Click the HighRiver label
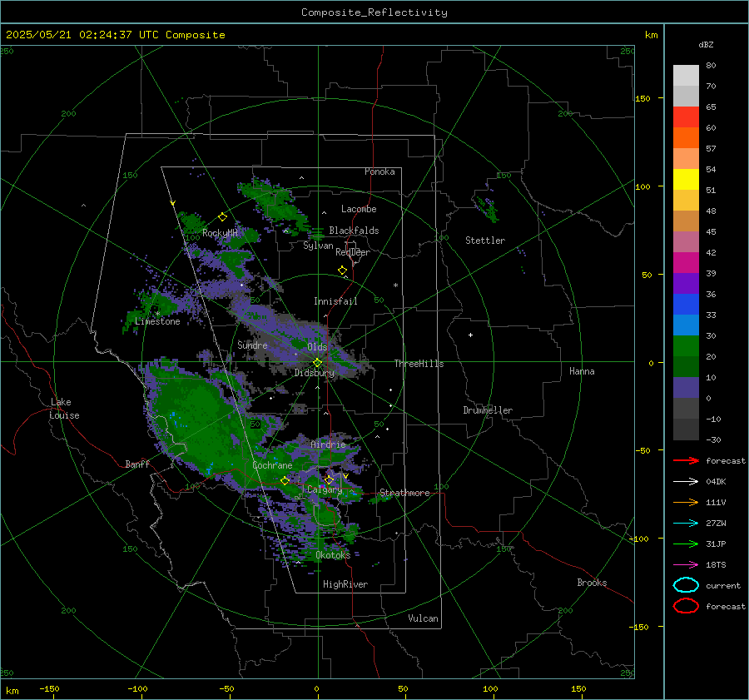The image size is (749, 700). pos(345,584)
